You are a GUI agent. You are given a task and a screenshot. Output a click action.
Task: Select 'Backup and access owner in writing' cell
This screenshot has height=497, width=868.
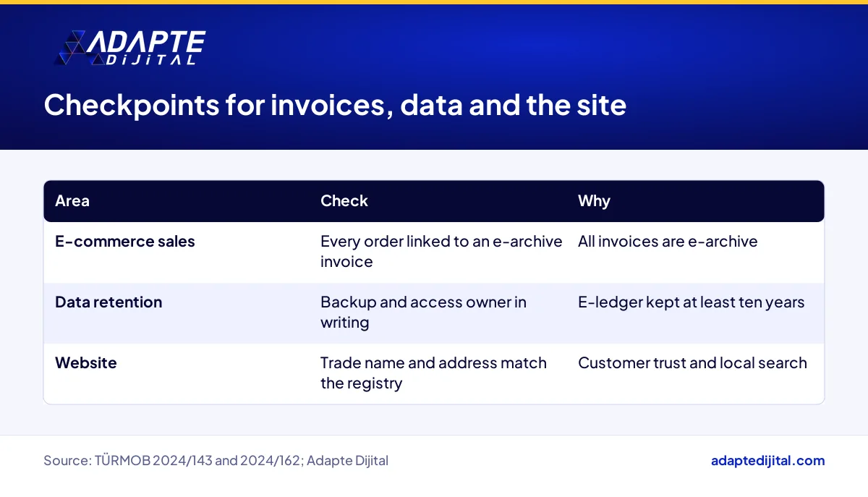pyautogui.click(x=423, y=313)
